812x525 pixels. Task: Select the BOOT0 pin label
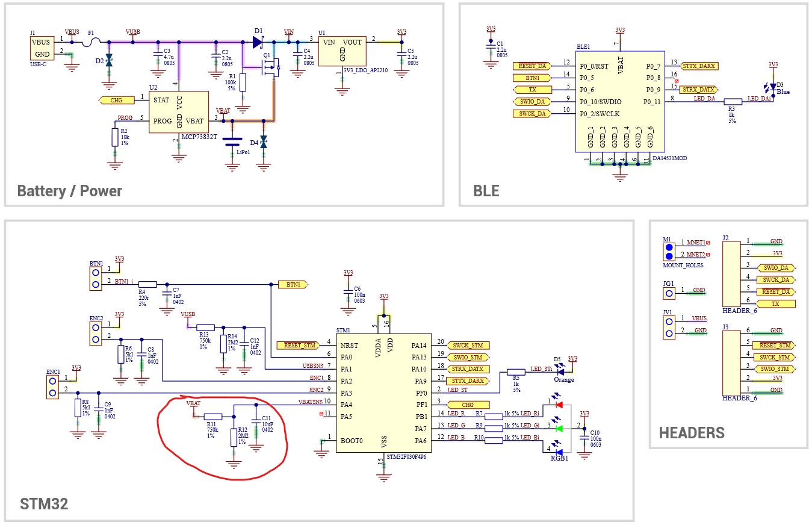pos(352,441)
